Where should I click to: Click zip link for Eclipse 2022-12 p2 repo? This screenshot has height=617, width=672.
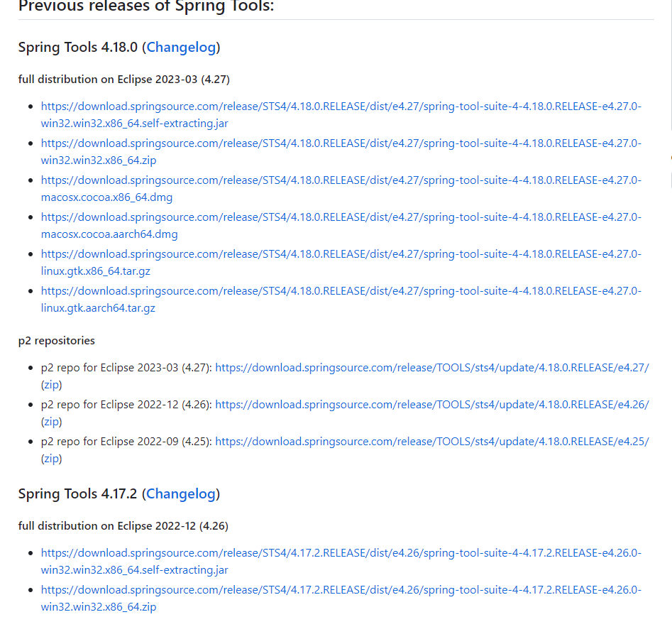pyautogui.click(x=51, y=422)
